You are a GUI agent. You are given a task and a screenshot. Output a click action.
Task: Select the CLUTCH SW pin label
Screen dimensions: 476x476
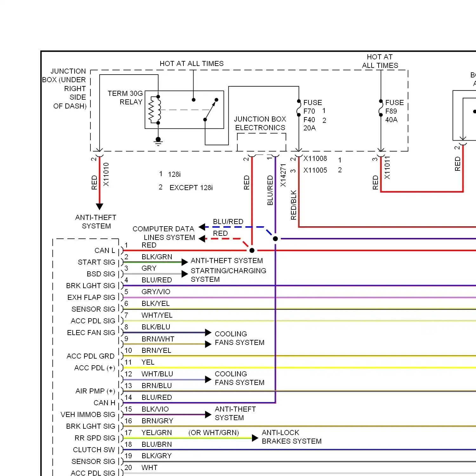[94, 450]
